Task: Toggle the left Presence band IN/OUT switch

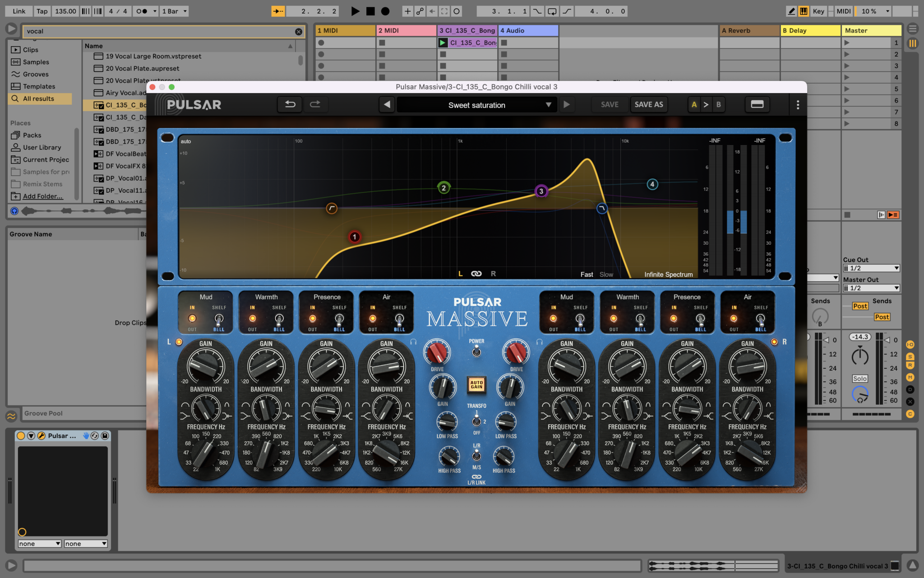Action: tap(312, 318)
